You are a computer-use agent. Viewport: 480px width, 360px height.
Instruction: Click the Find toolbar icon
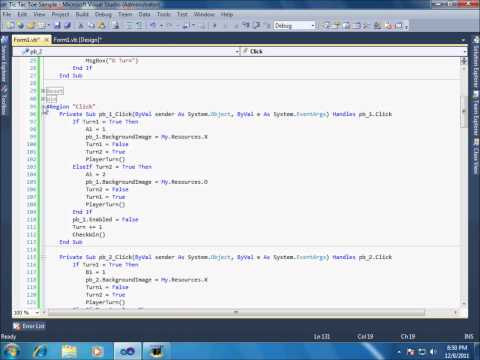pos(116,25)
